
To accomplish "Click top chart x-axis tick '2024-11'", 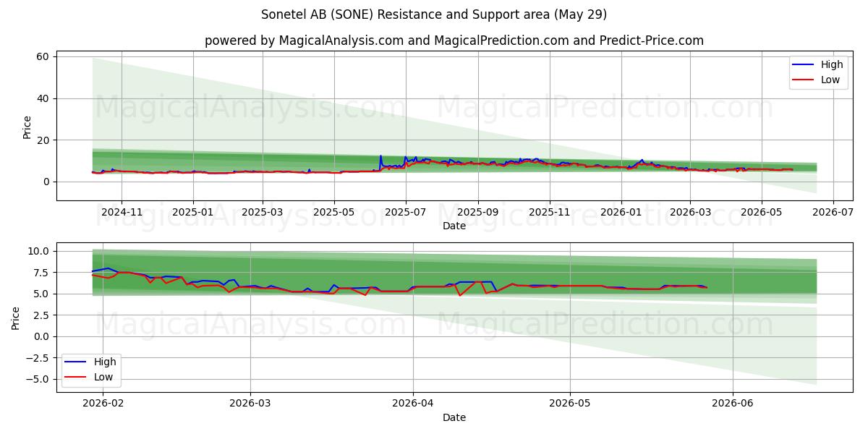I will (x=121, y=211).
